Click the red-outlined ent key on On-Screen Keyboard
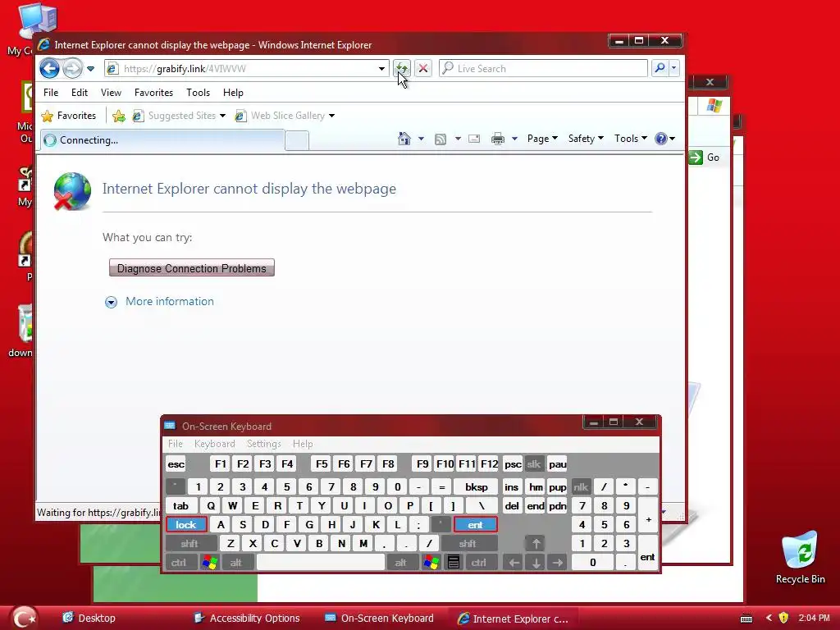 [475, 524]
